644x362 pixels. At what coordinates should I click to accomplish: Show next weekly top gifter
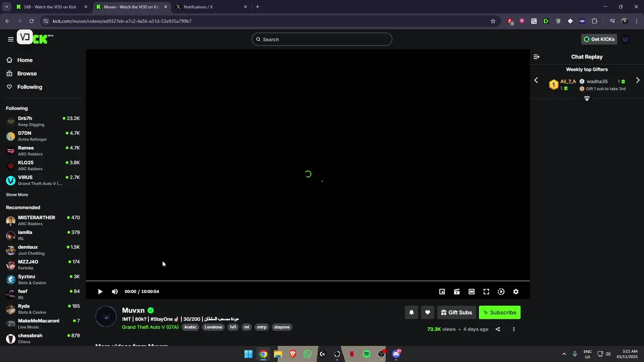point(637,80)
